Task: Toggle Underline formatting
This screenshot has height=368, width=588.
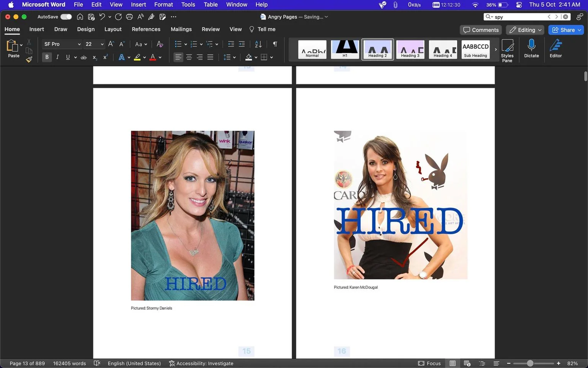Action: coord(68,57)
